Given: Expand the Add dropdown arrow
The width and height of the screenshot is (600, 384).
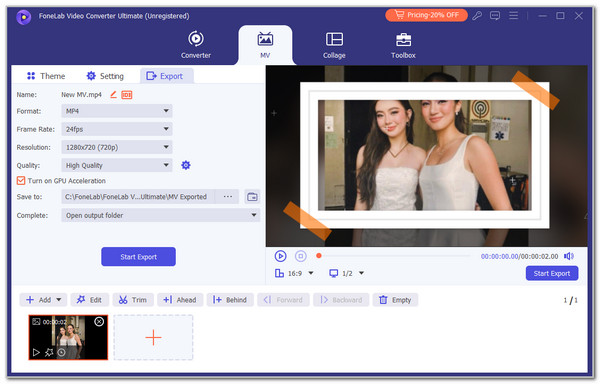Looking at the screenshot, I should coord(59,300).
